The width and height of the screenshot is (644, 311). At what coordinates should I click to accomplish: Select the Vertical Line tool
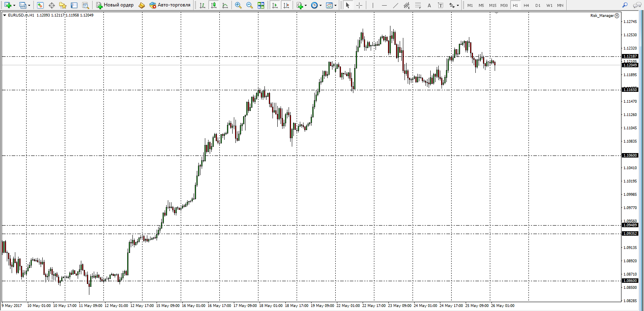[373, 5]
